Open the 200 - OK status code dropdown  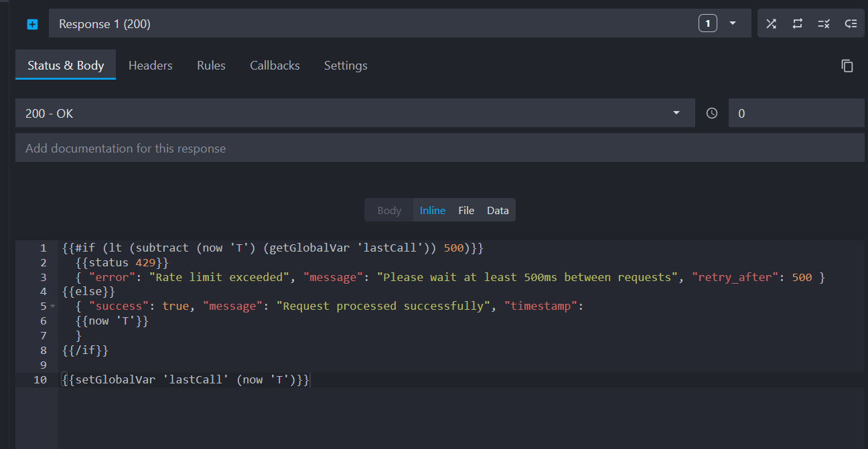click(x=355, y=112)
